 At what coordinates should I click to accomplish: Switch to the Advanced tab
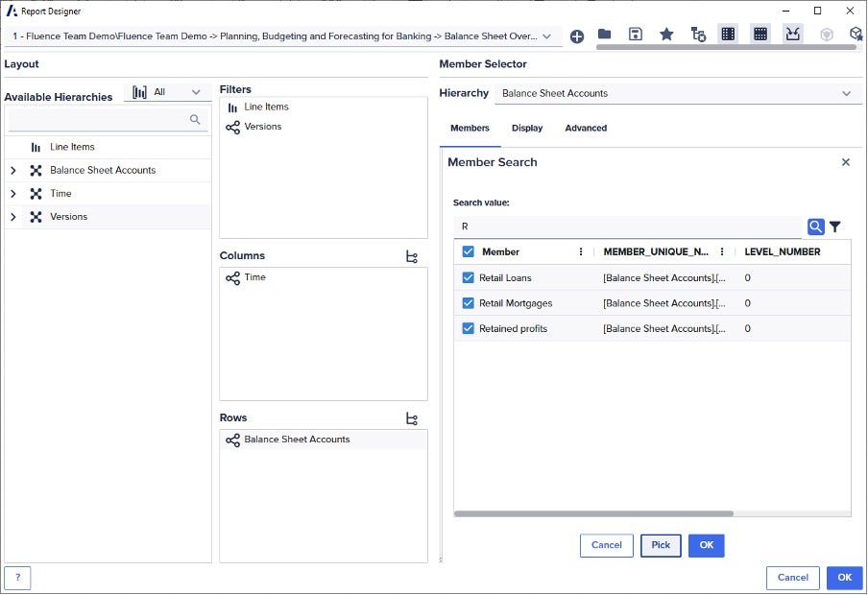pyautogui.click(x=586, y=128)
